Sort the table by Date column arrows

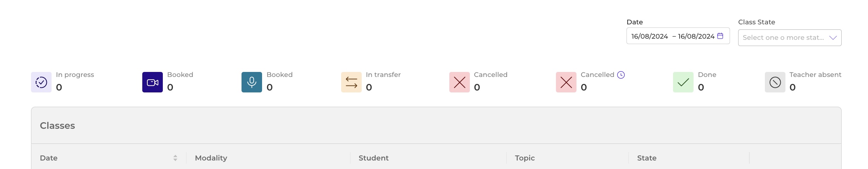pos(175,158)
